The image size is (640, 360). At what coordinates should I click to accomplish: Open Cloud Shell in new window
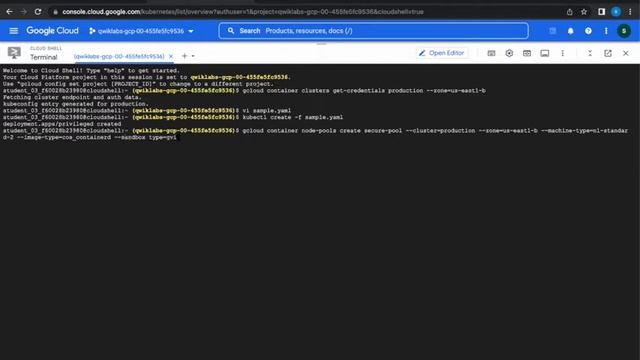tap(608, 53)
